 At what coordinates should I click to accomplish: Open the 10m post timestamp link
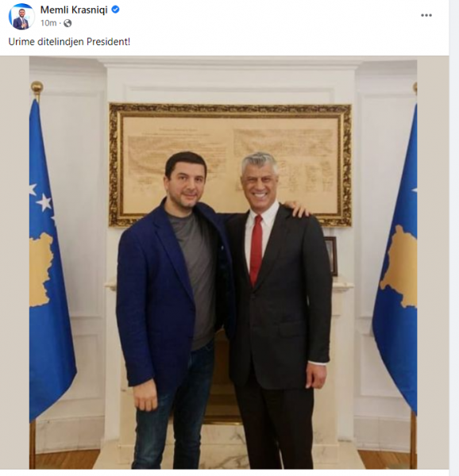[x=48, y=23]
